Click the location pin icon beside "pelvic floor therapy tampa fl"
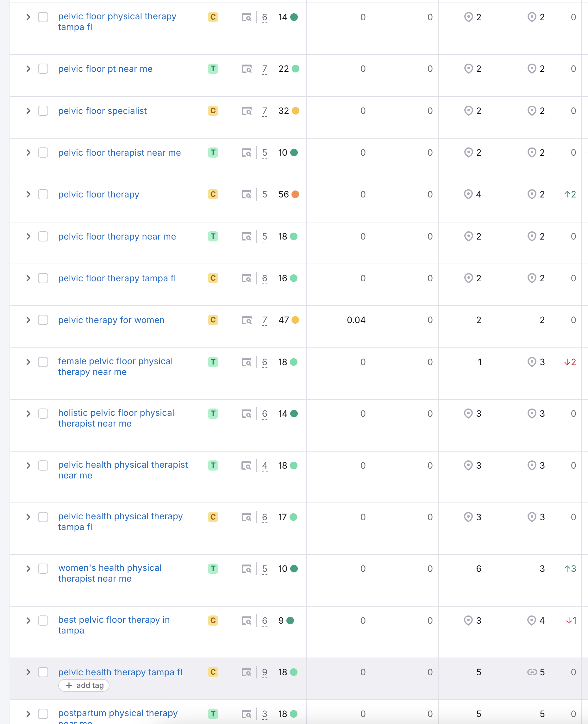Viewport: 588px width, 724px height. 468,278
